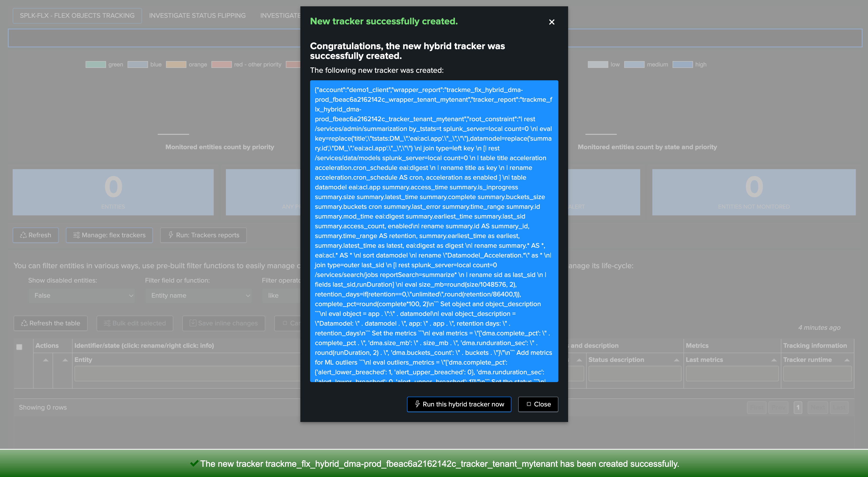Switch to Investigate Status Flipping tab
The image size is (868, 477).
197,16
